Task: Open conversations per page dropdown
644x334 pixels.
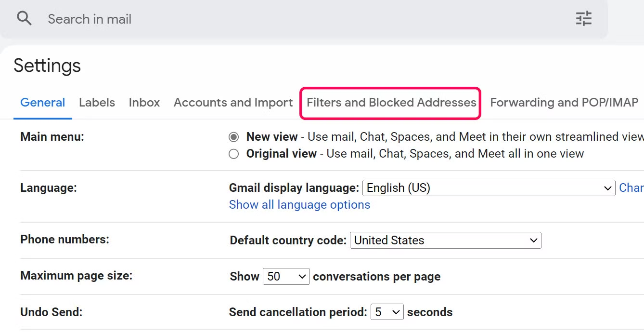Action: (286, 277)
